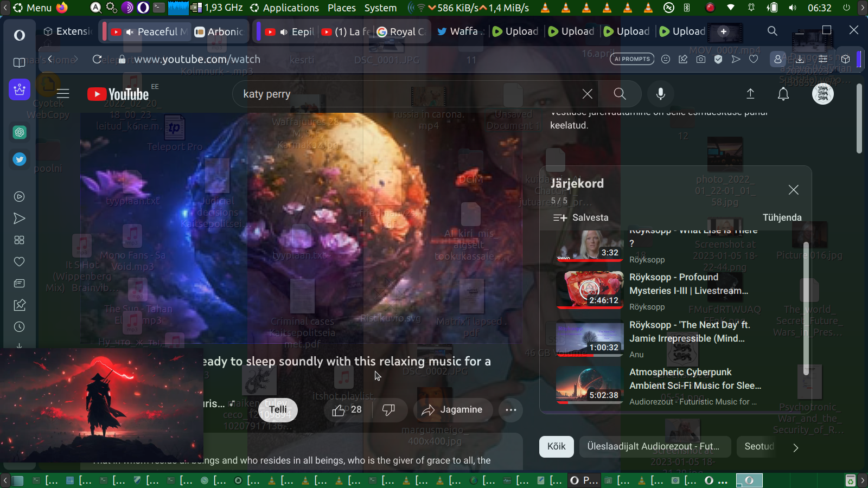Save the queue with Salvesta

coord(581,217)
